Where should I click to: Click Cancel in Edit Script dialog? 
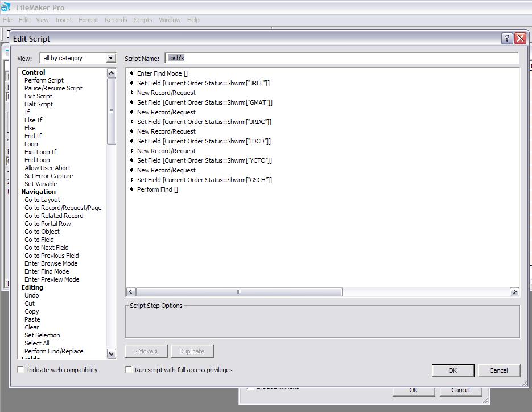(499, 370)
